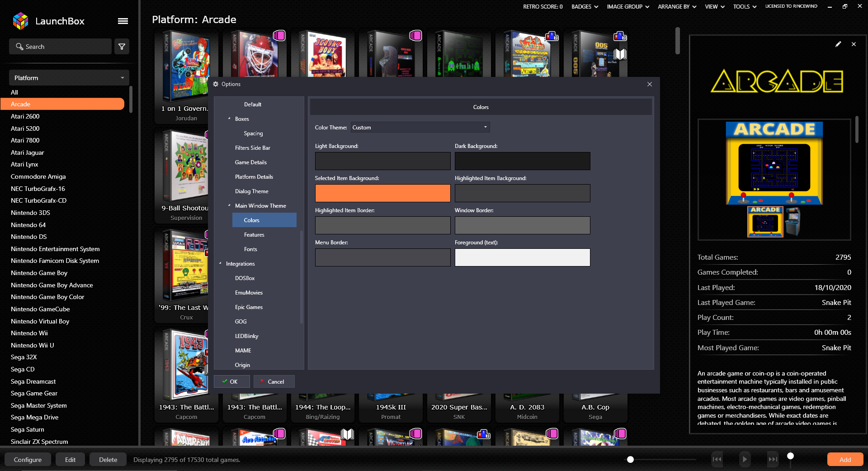Close the Arcade details panel
Viewport: 868px width, 471px height.
(x=854, y=44)
